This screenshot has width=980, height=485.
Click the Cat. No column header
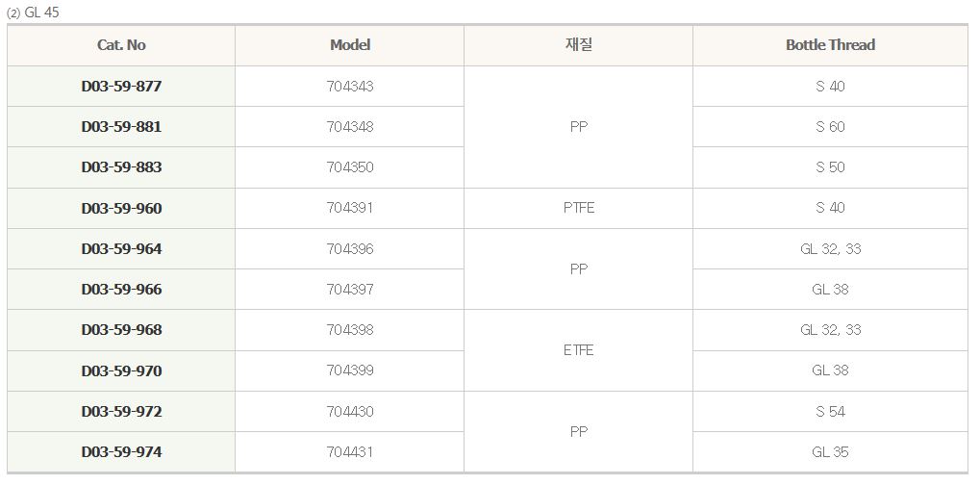click(x=121, y=45)
